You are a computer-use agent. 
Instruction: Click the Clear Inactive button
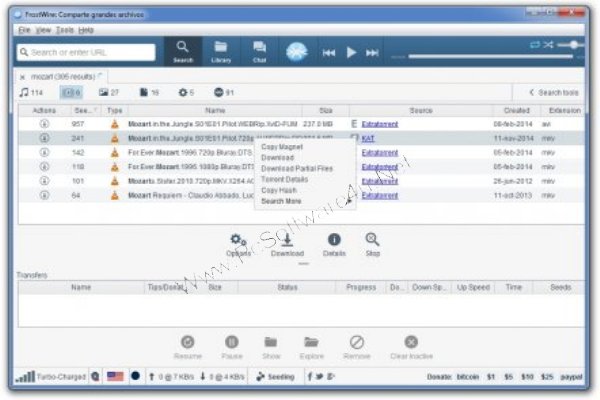coord(411,347)
